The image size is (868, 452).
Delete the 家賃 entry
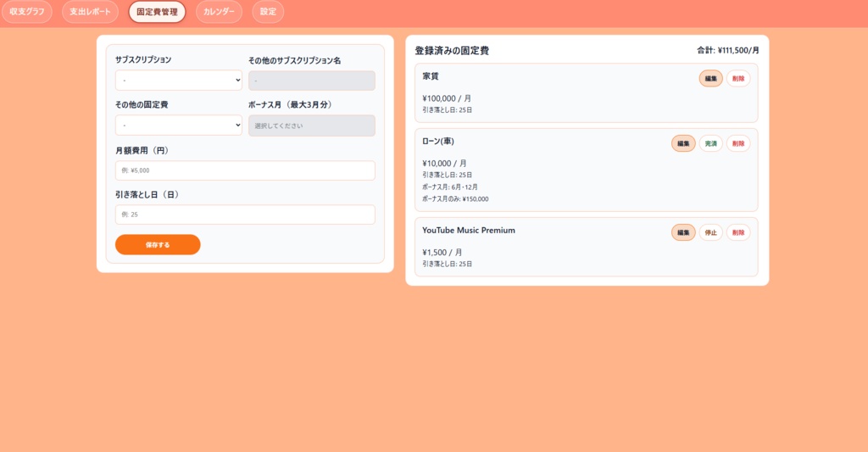pos(738,79)
